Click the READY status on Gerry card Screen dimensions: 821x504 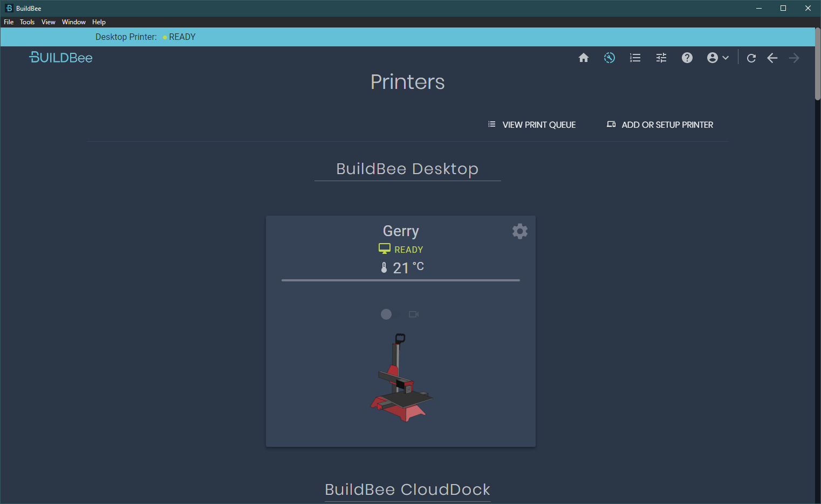(x=409, y=250)
